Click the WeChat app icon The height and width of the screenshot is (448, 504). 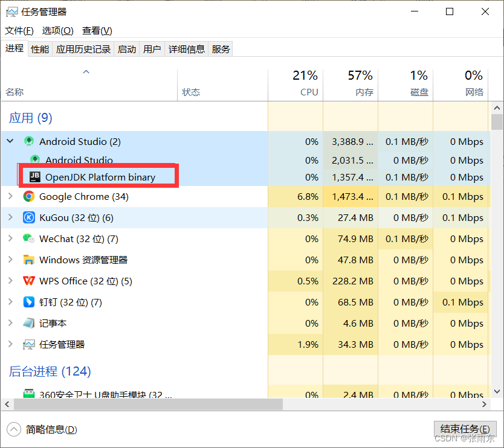click(x=29, y=238)
